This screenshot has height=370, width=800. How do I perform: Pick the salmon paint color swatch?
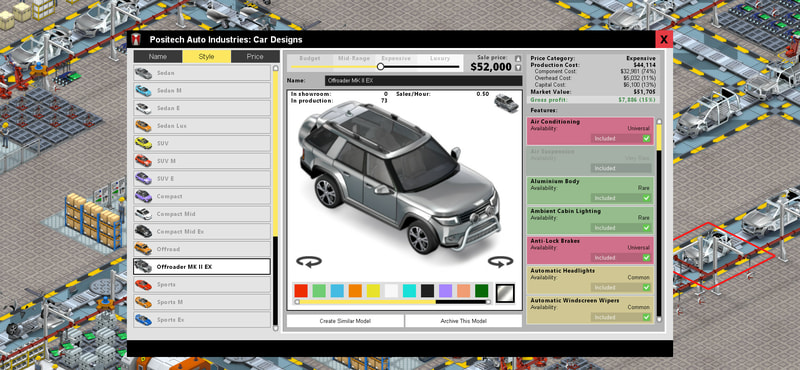coord(463,291)
